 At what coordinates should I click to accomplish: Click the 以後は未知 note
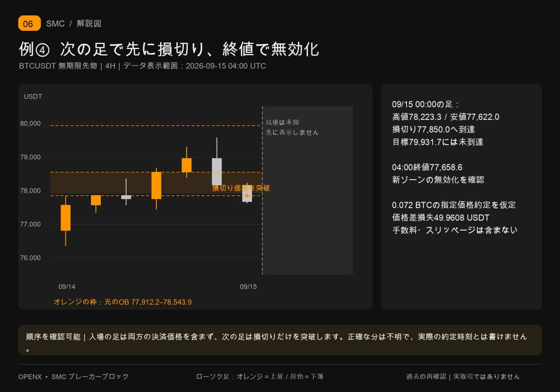click(282, 122)
